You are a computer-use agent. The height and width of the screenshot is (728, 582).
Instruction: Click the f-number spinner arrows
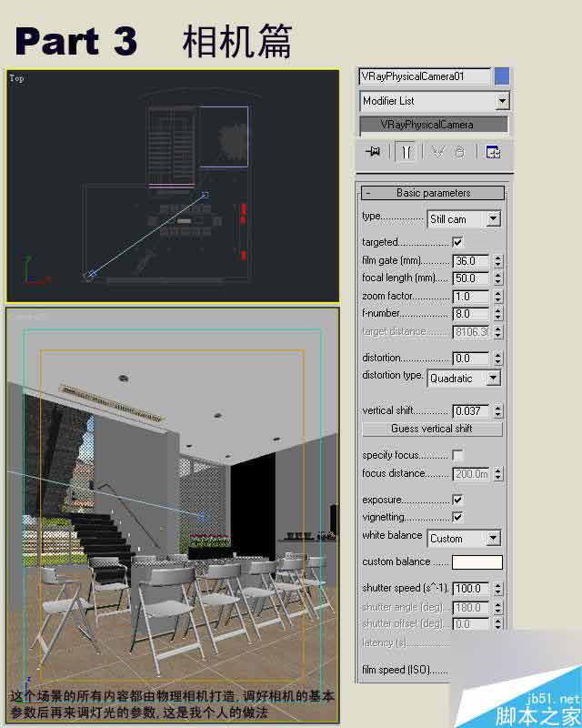(498, 313)
